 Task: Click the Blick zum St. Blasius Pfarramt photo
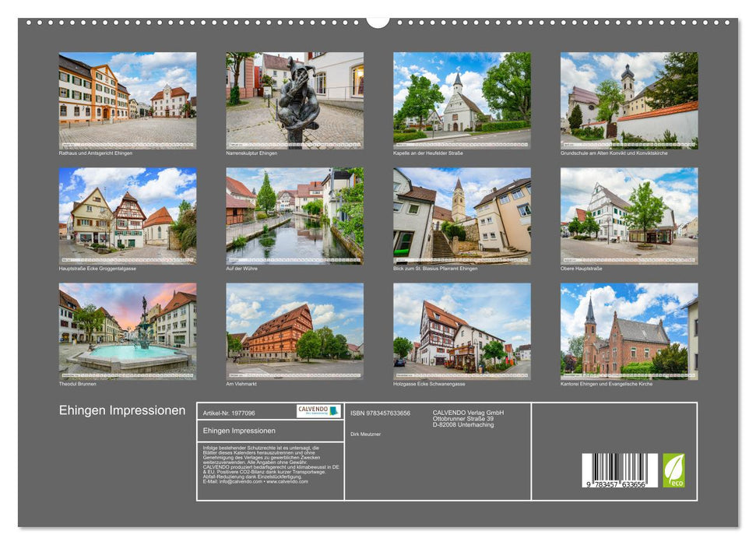click(458, 216)
